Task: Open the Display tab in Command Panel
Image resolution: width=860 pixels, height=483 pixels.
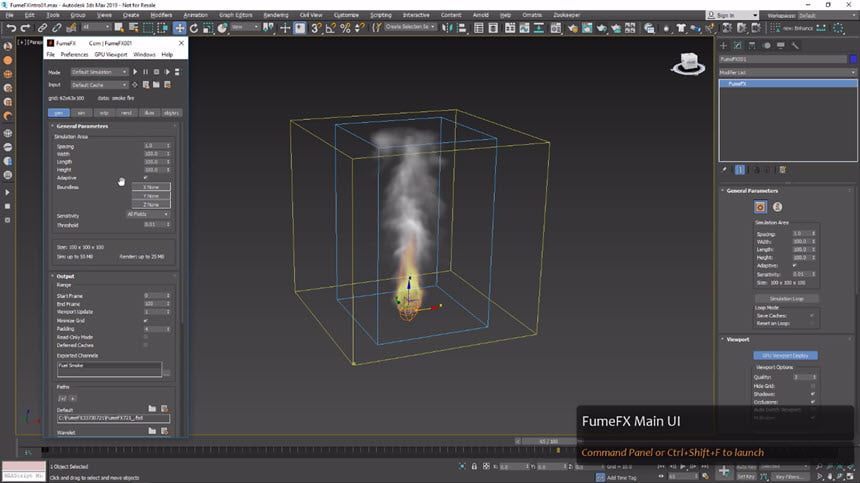Action: coord(780,46)
